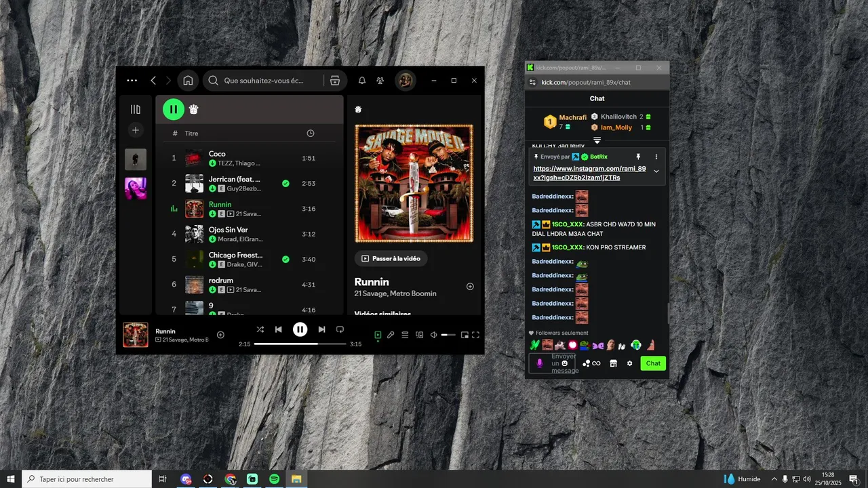Unpin the BotRix pinned message
This screenshot has height=488, width=868.
click(x=638, y=157)
